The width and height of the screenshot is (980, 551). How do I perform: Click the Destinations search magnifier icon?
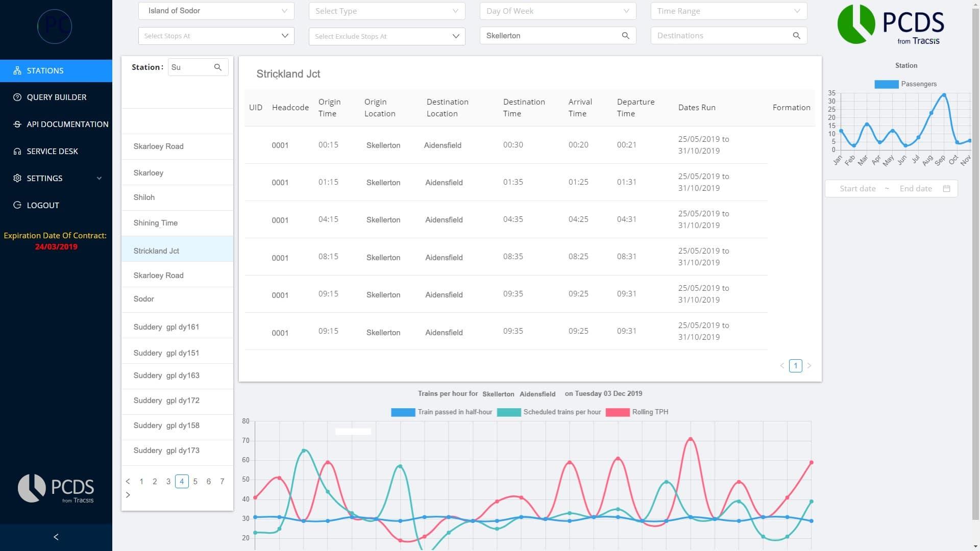point(796,36)
